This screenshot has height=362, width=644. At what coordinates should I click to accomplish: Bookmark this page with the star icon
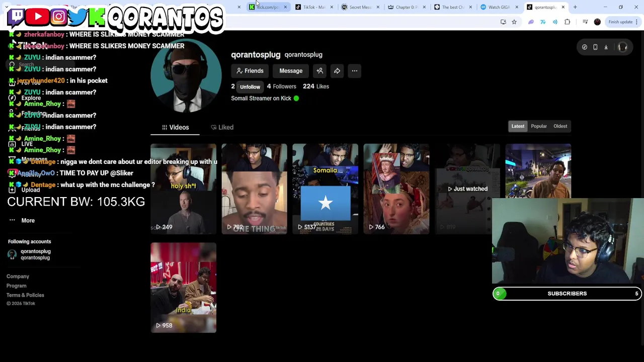coord(514,22)
